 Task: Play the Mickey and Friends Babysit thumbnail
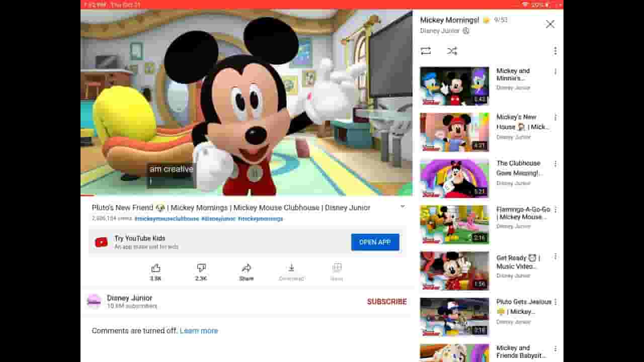[454, 353]
